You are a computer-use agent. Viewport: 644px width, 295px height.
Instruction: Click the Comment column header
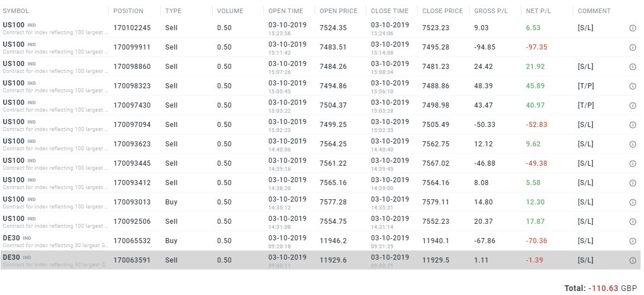coord(594,11)
